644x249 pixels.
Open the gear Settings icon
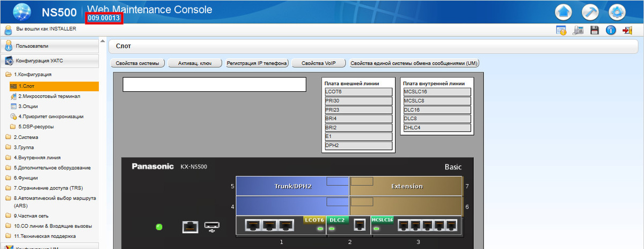(x=618, y=12)
